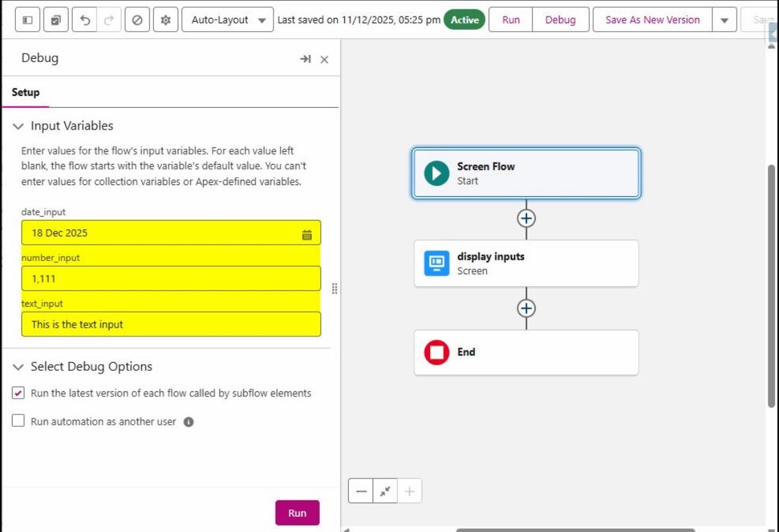Toggle the toolbox sidebar icon
The width and height of the screenshot is (779, 532).
pyautogui.click(x=27, y=20)
